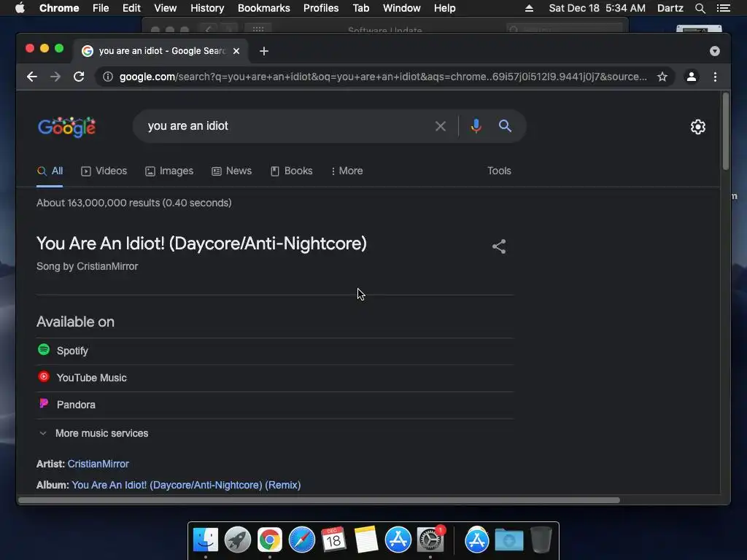This screenshot has width=747, height=560.
Task: Open Google Chrome from the Dock
Action: coord(270,540)
